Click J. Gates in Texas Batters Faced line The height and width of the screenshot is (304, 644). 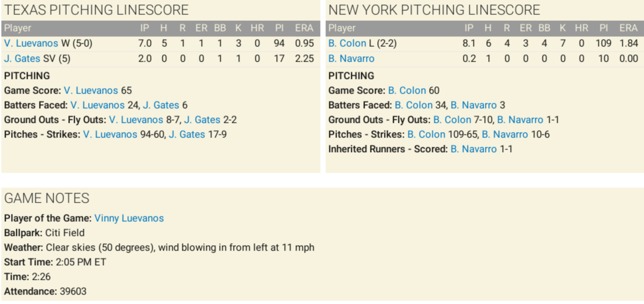click(x=161, y=105)
